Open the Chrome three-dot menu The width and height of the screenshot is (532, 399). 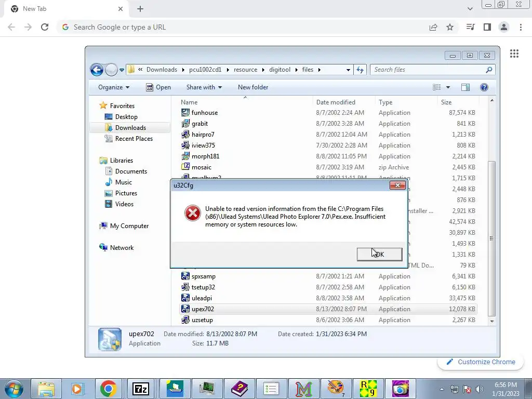tap(521, 27)
